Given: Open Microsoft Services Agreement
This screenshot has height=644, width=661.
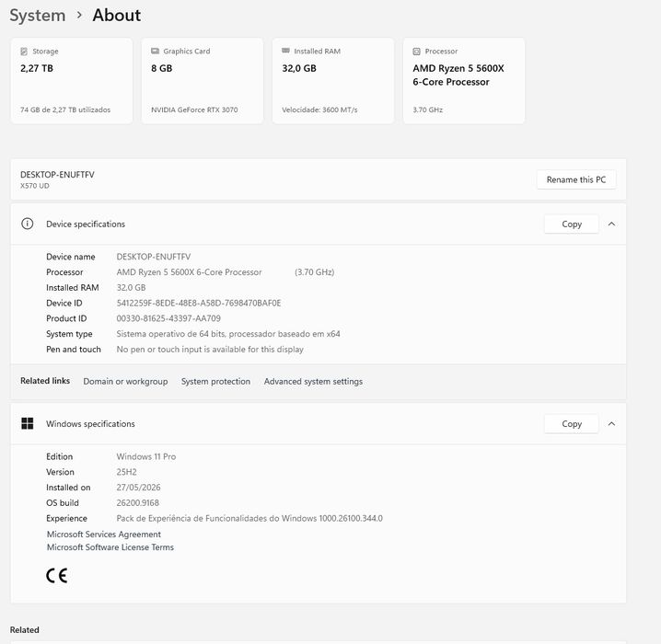Looking at the screenshot, I should [x=104, y=535].
